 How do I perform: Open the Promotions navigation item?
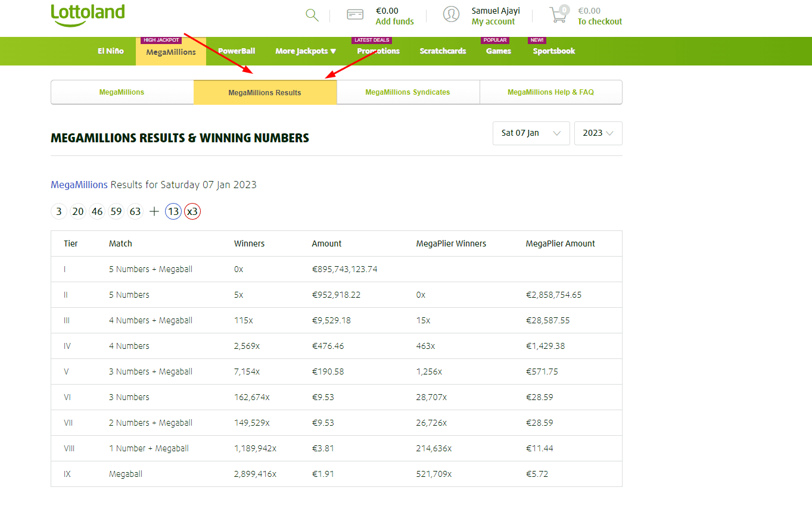click(378, 51)
